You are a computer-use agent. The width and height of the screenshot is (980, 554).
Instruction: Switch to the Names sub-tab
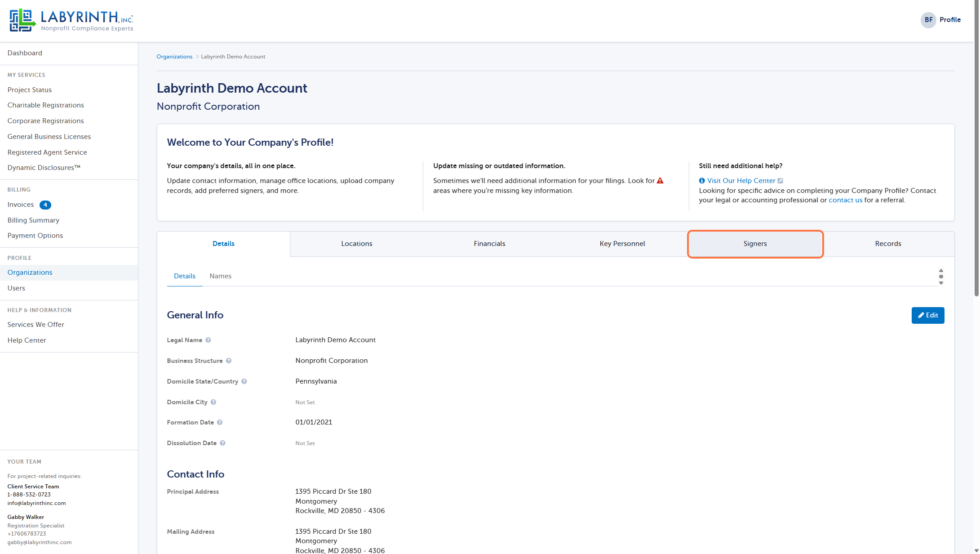(x=221, y=276)
